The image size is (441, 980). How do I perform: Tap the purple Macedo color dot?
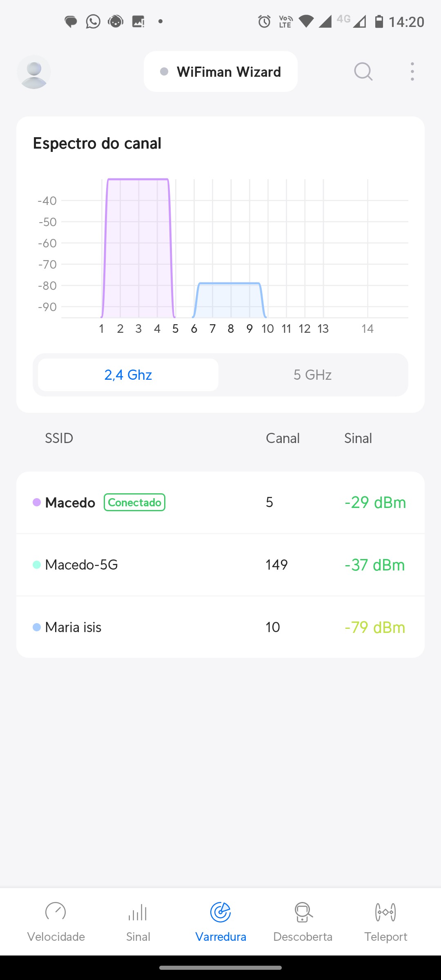[37, 502]
